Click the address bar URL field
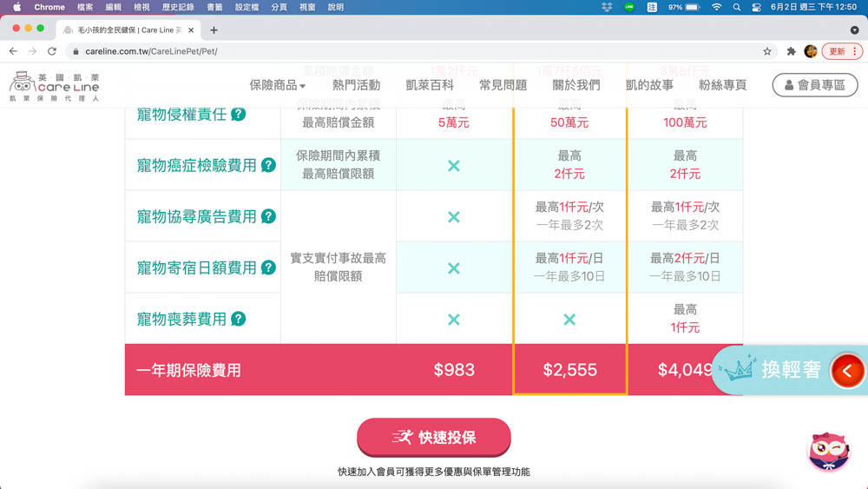The height and width of the screenshot is (489, 868). [x=421, y=51]
